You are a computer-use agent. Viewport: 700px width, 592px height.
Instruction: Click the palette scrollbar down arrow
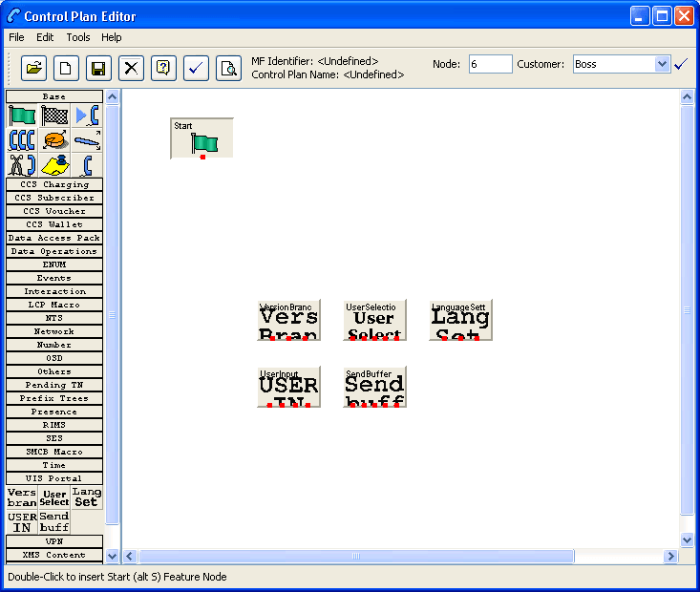click(113, 557)
